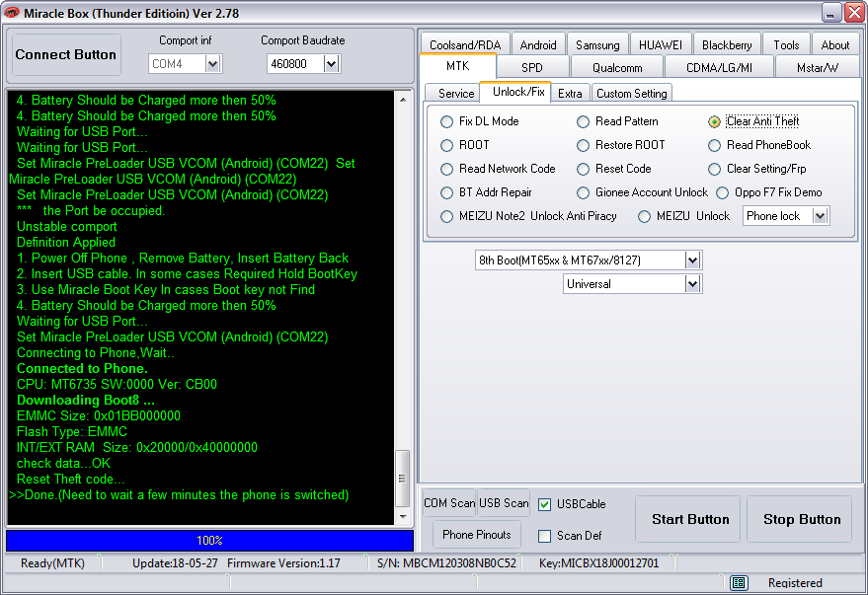
Task: Switch to the Service sub-tab
Action: [x=456, y=94]
